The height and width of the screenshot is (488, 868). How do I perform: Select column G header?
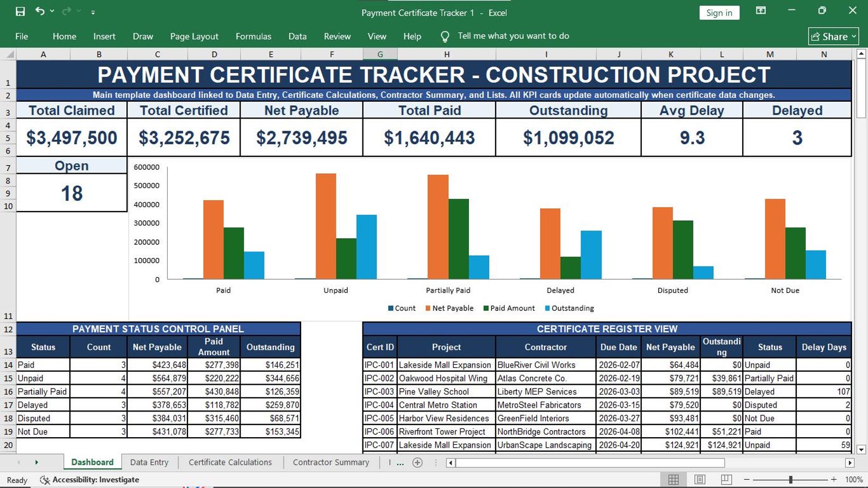[x=380, y=54]
